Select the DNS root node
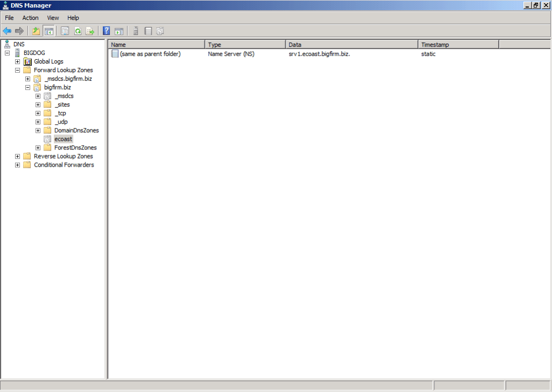The width and height of the screenshot is (552, 392). coord(19,44)
